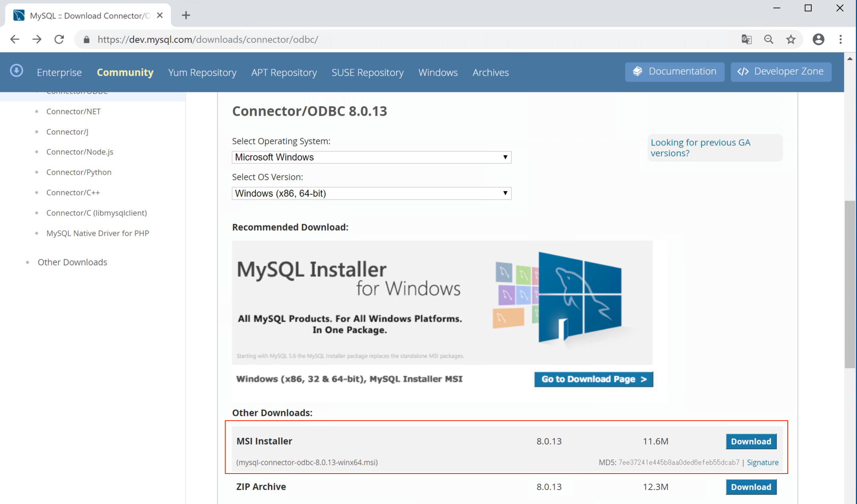The height and width of the screenshot is (504, 857).
Task: Open Connector/Node.js in the sidebar
Action: 80,152
